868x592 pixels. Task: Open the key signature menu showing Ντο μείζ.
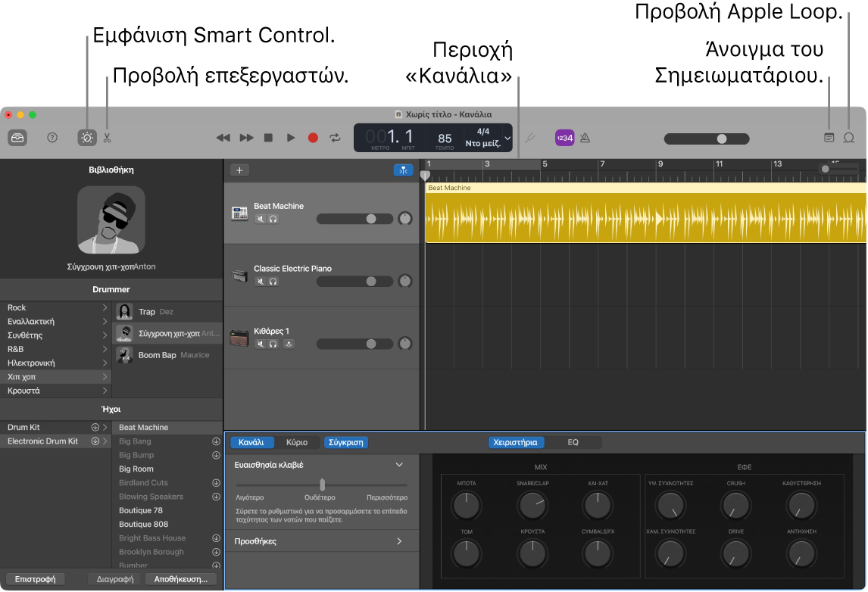(485, 144)
